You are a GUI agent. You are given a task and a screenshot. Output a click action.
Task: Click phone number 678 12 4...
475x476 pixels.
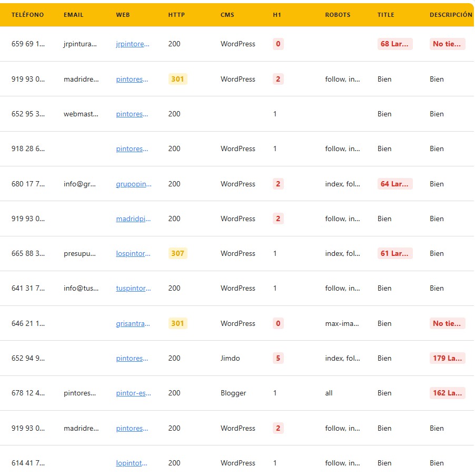pos(28,393)
